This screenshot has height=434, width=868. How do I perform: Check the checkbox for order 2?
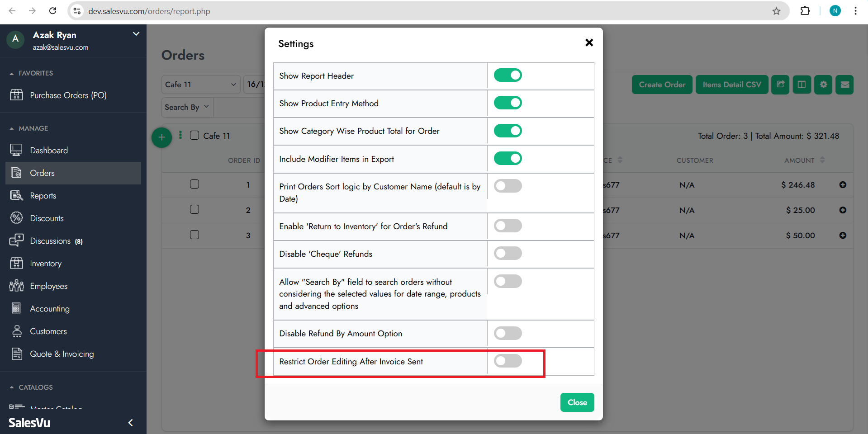click(194, 210)
